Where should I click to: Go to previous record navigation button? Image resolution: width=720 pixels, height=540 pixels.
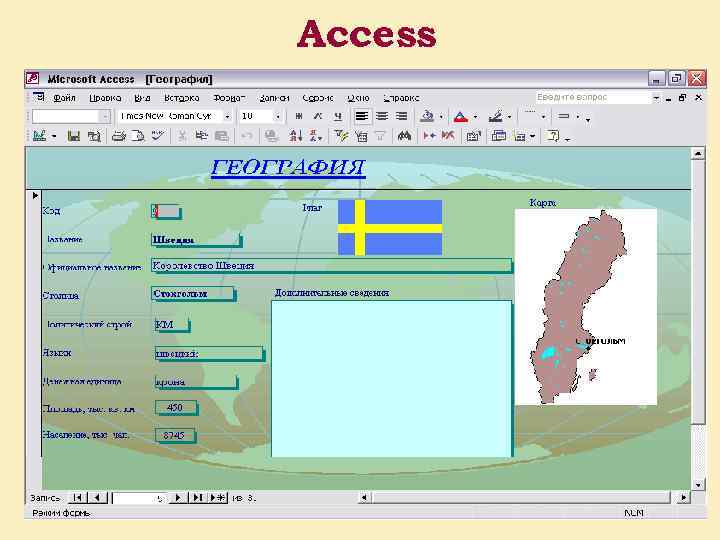coord(97,497)
